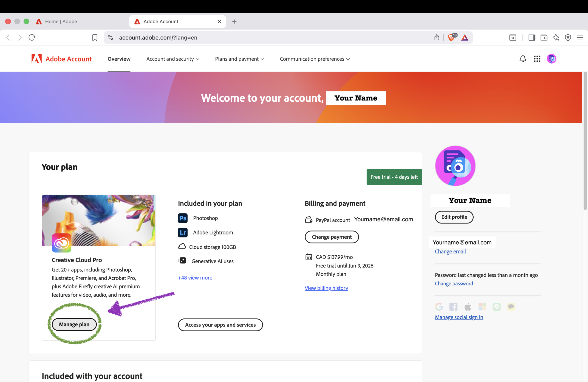Viewport: 588px width, 382px height.
Task: Open site settings icon in address bar
Action: click(110, 37)
